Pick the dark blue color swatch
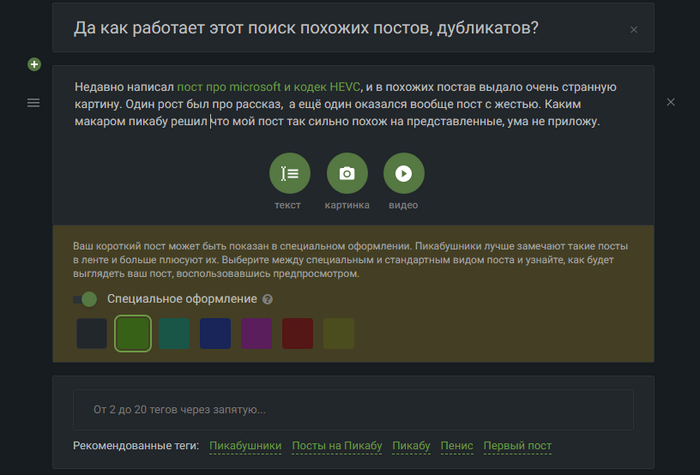 (215, 333)
